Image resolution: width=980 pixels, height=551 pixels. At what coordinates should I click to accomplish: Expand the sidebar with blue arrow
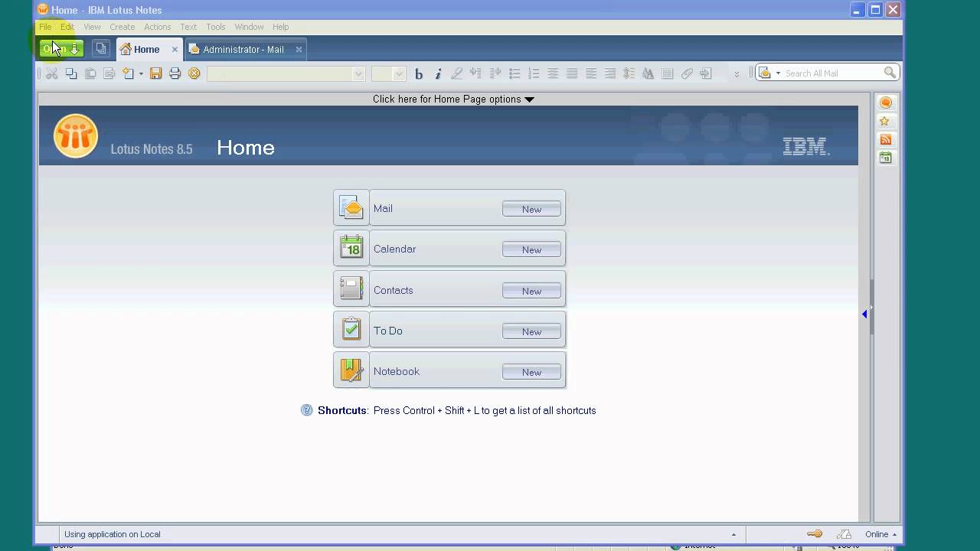point(864,314)
